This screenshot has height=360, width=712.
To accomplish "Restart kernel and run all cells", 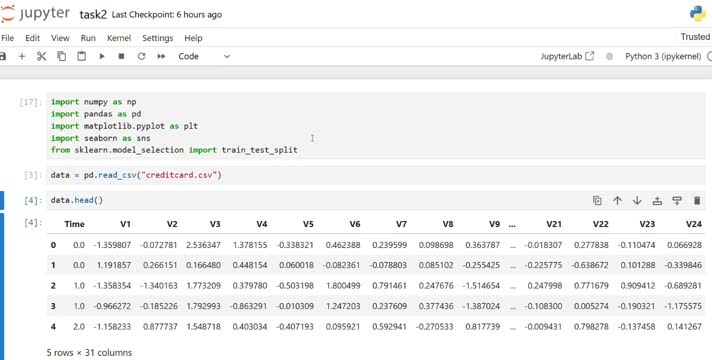I will coord(161,56).
